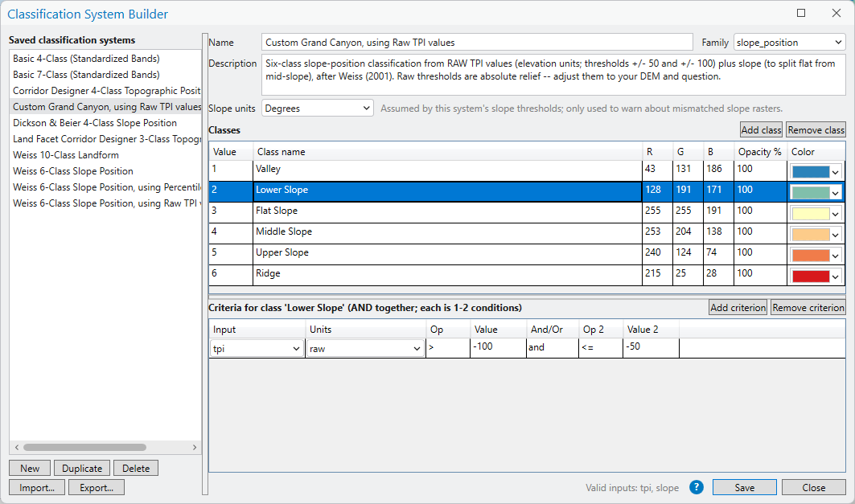The width and height of the screenshot is (855, 504).
Task: Save the classification system
Action: [744, 487]
